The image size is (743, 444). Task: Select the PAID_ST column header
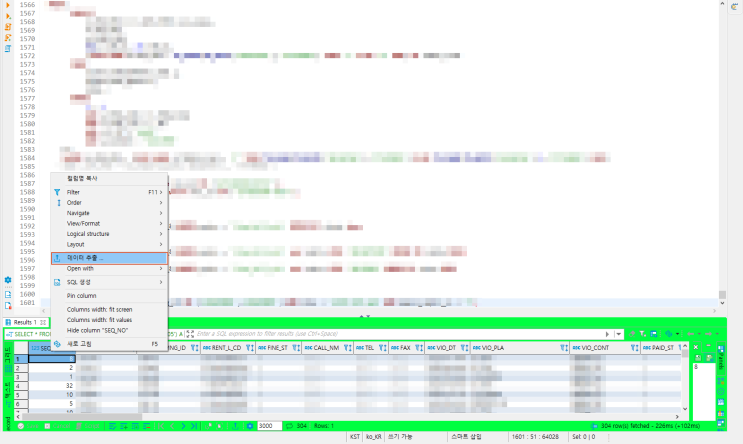[x=663, y=348]
